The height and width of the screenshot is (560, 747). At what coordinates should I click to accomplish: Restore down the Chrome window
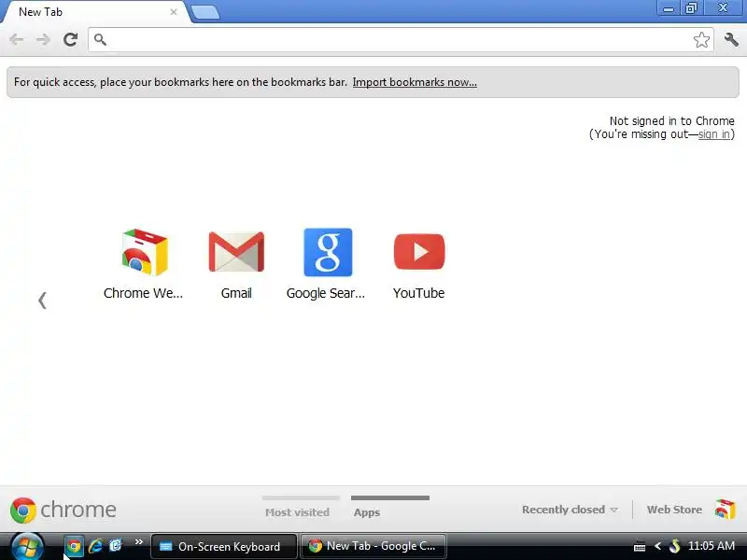pyautogui.click(x=691, y=8)
